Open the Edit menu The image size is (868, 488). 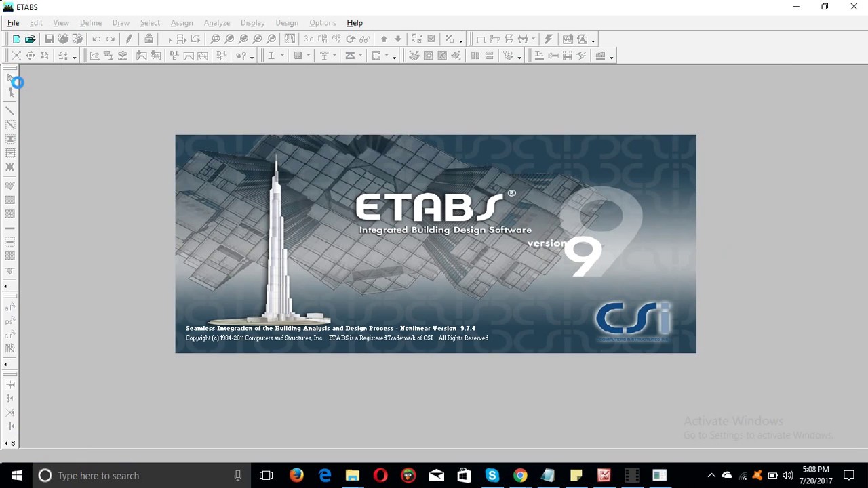(x=36, y=22)
